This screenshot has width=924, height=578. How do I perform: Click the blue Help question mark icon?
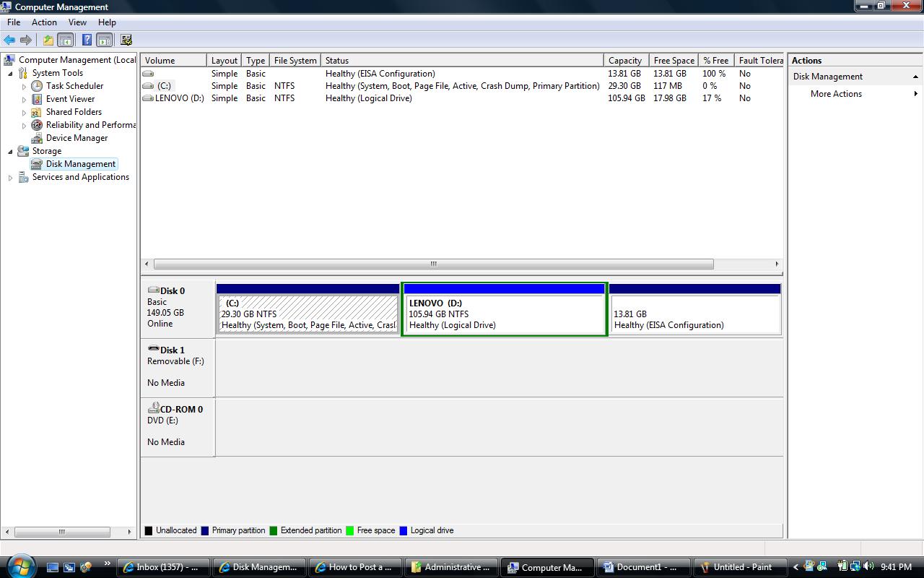click(x=87, y=40)
